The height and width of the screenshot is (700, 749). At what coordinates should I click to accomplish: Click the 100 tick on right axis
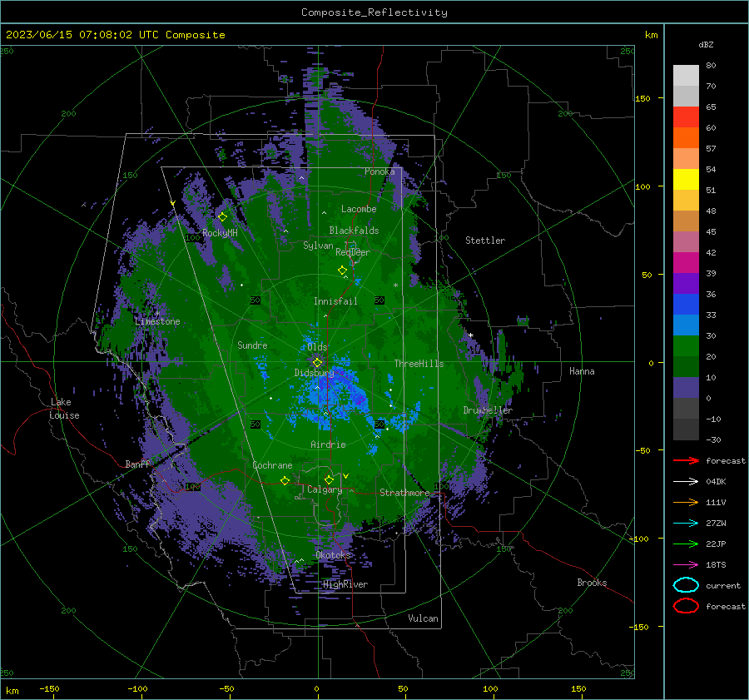642,186
